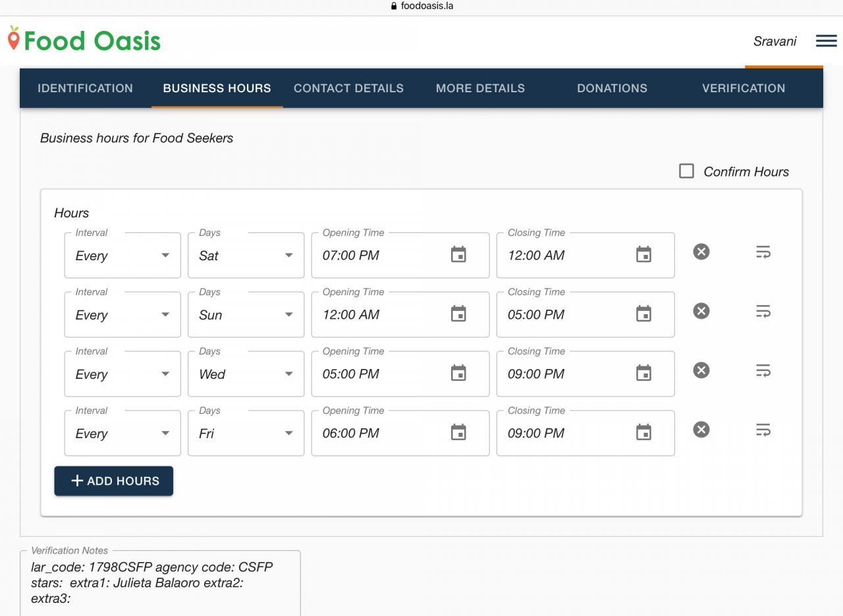843x616 pixels.
Task: Edit the Fri 09:00 PM closing time field
Action: pos(585,433)
